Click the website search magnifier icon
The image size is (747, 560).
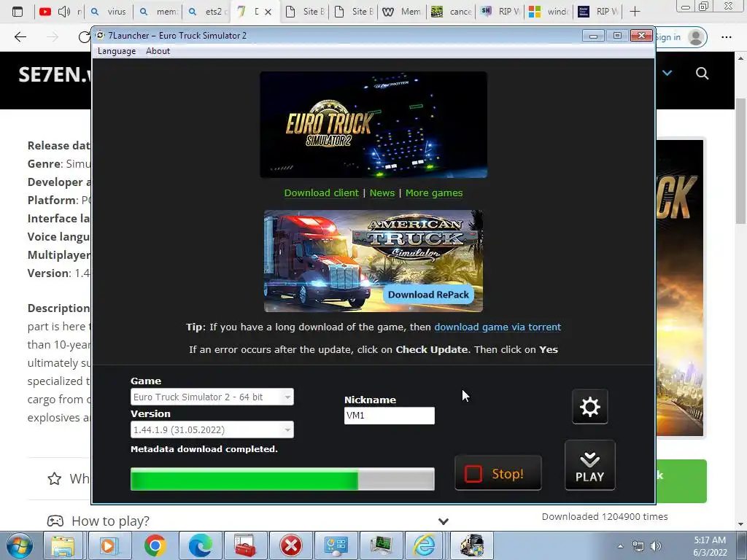tap(702, 74)
